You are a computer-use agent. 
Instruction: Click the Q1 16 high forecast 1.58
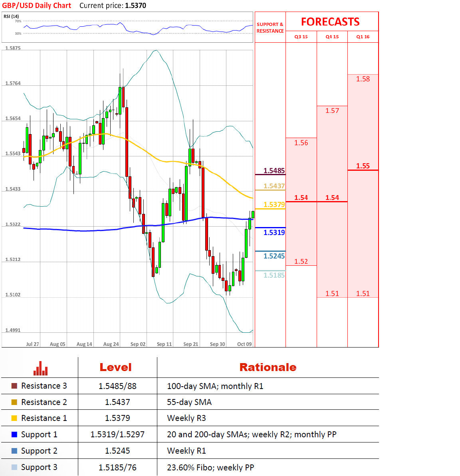tap(363, 79)
